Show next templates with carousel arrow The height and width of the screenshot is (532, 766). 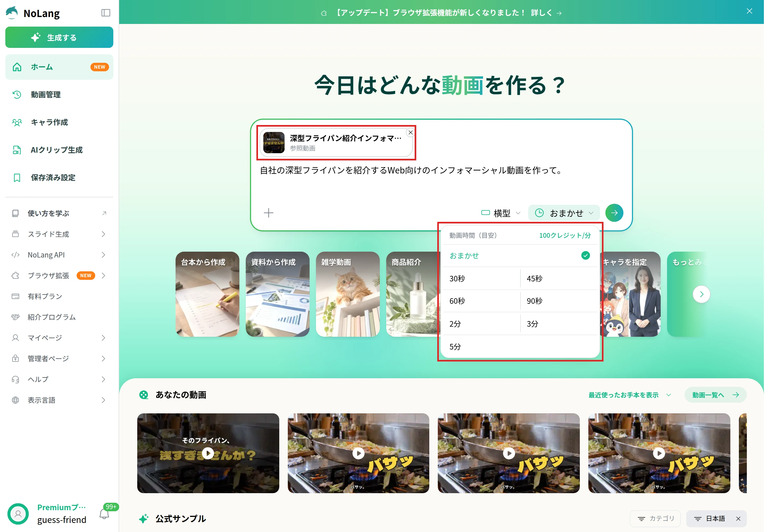point(701,294)
